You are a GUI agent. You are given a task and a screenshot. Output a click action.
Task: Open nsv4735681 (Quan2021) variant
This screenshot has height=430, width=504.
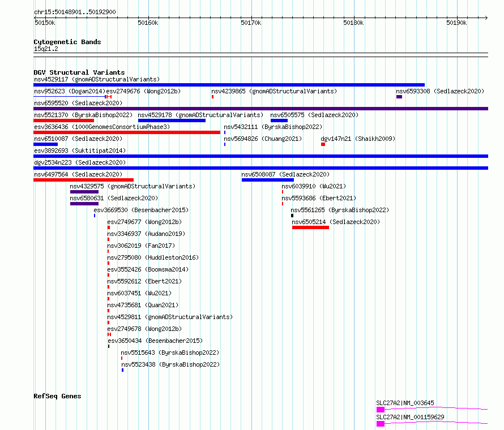tap(143, 305)
